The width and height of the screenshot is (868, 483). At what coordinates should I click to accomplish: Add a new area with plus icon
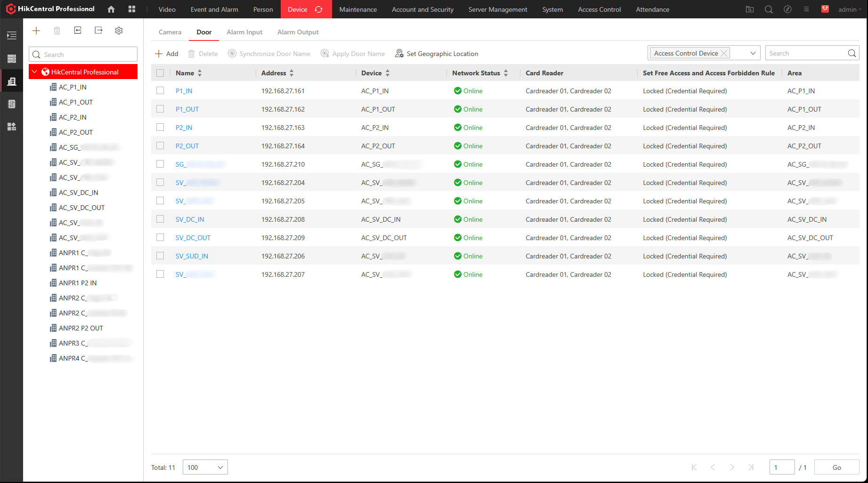36,31
